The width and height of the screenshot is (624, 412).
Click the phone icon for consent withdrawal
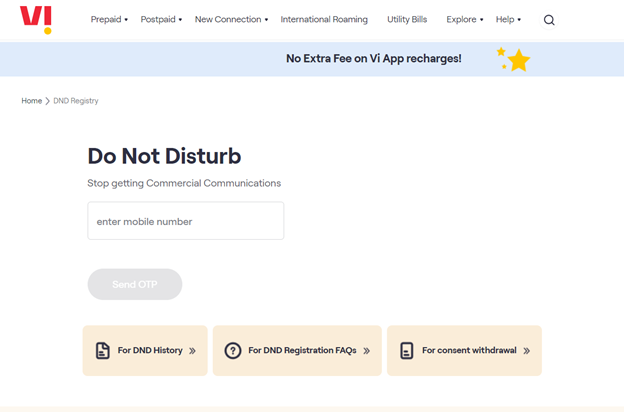pos(406,351)
